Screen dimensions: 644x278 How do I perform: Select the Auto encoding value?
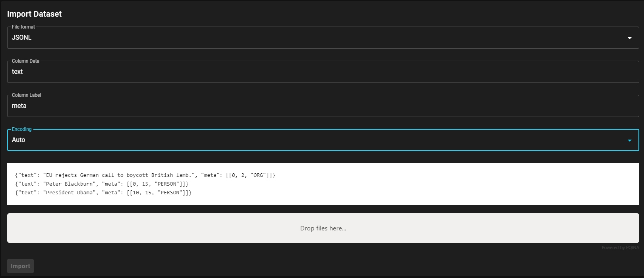[18, 140]
